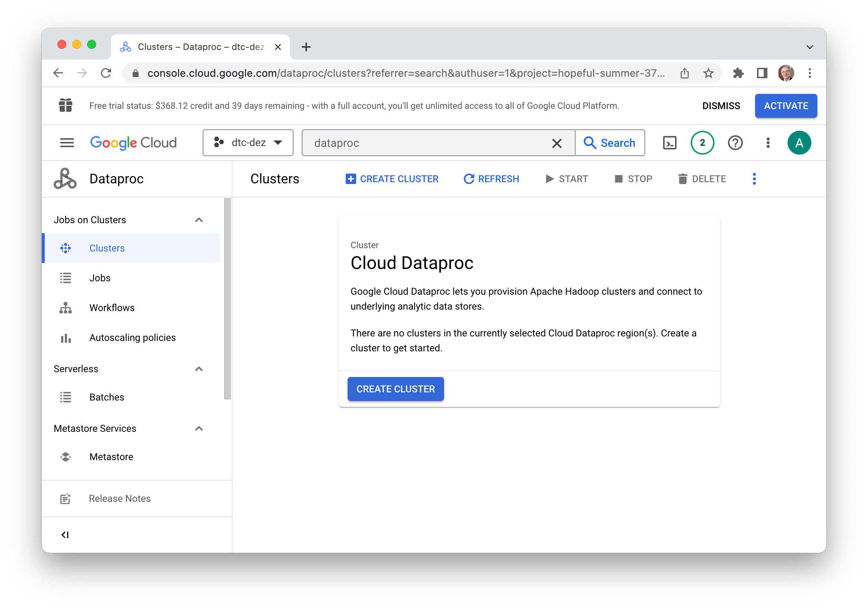Screen dimensions: 868x608
Task: View site information lock icon
Action: [136, 73]
